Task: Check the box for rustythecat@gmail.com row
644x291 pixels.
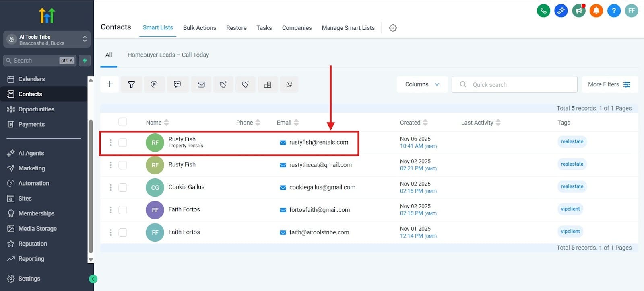Action: pyautogui.click(x=123, y=165)
